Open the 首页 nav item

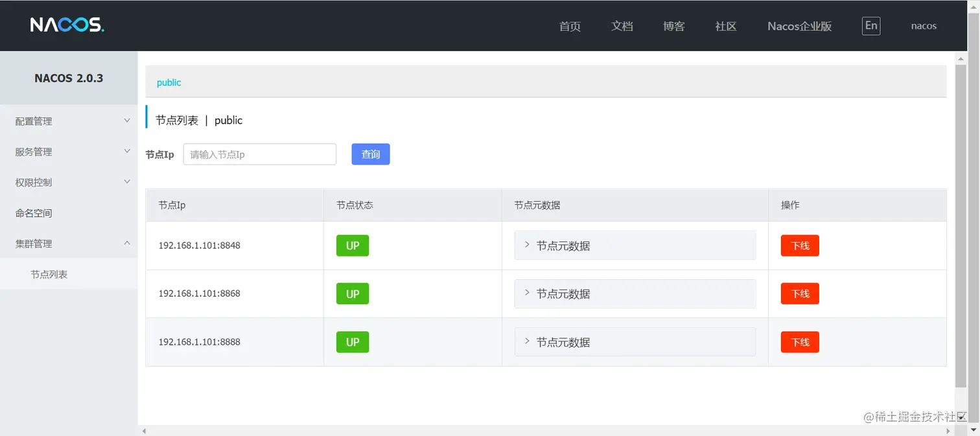[570, 26]
